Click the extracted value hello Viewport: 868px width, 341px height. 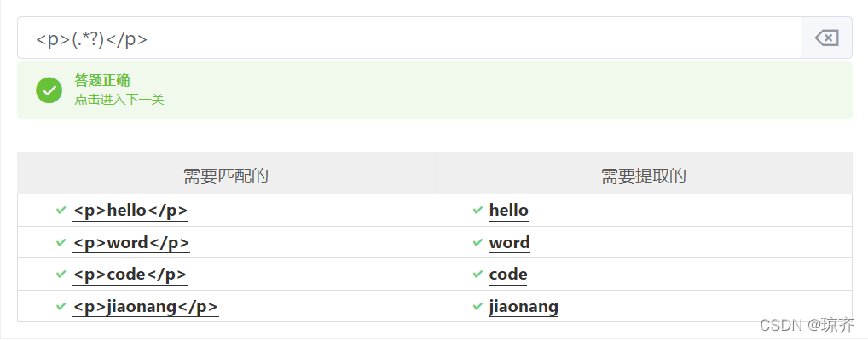(x=509, y=211)
